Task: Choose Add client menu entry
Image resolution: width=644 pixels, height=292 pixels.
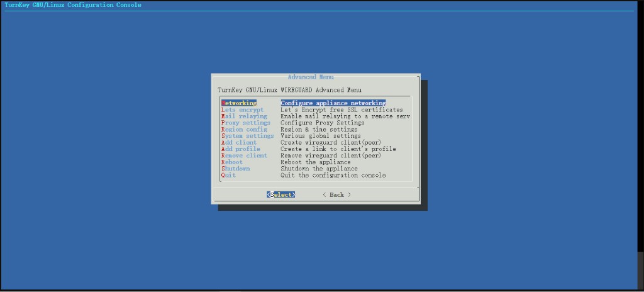Action: coord(239,142)
